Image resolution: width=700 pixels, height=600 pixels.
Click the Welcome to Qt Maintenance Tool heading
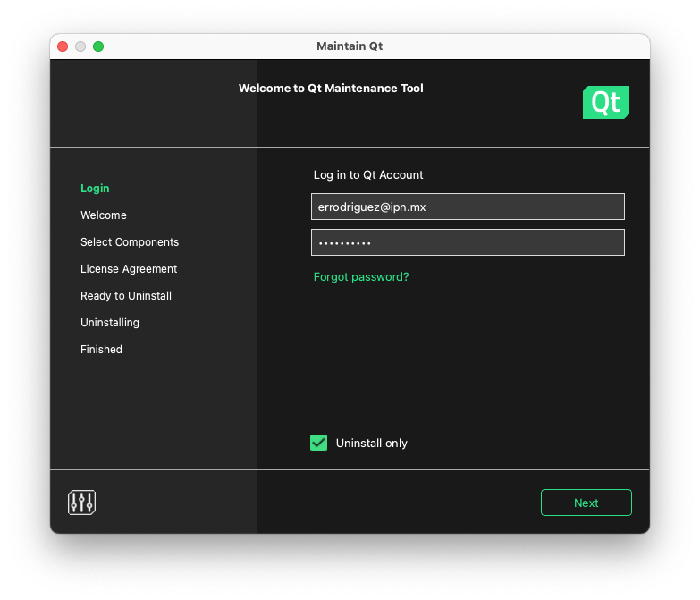click(x=331, y=89)
